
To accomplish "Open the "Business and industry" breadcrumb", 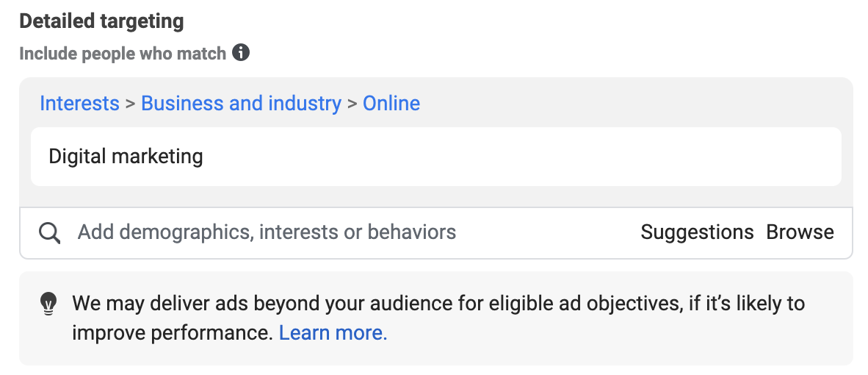I will tap(242, 104).
